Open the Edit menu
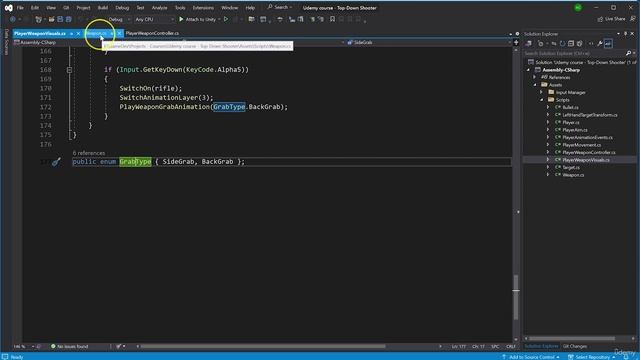This screenshot has width=640, height=360. point(35,8)
